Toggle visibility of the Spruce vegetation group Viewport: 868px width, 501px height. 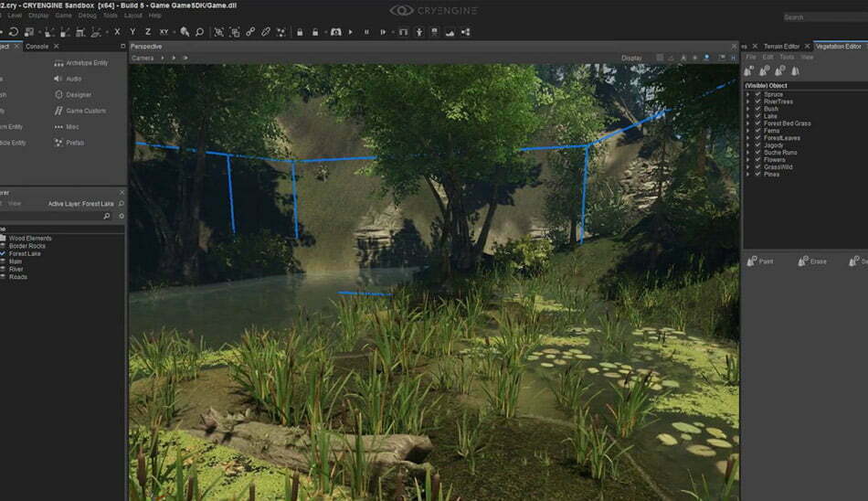757,94
